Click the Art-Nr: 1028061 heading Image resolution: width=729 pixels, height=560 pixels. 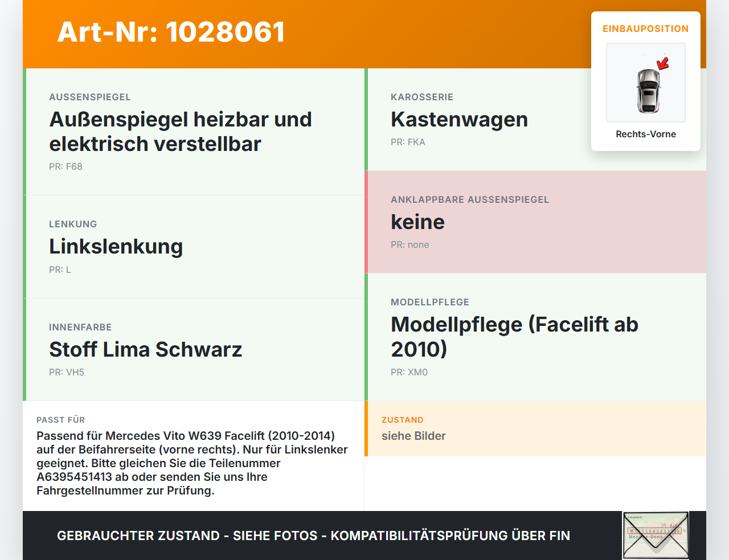(x=171, y=32)
